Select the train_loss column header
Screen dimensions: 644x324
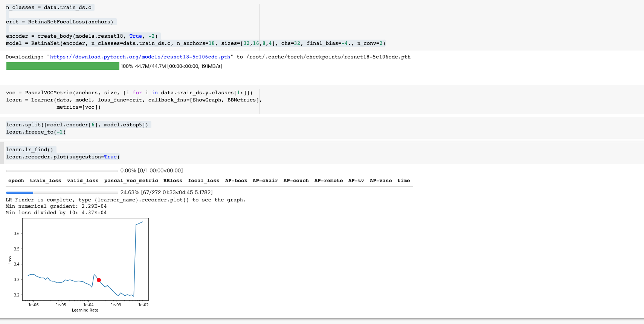(46, 181)
